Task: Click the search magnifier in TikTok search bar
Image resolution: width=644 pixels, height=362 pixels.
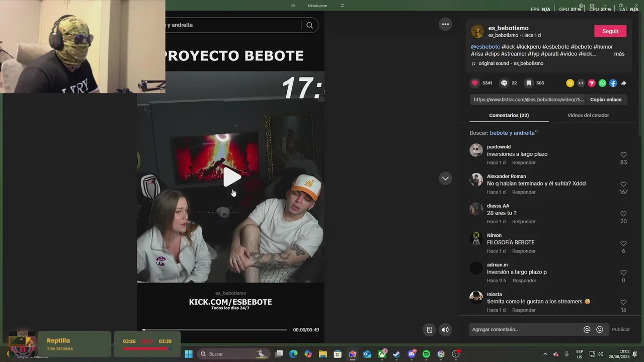Action: click(310, 25)
